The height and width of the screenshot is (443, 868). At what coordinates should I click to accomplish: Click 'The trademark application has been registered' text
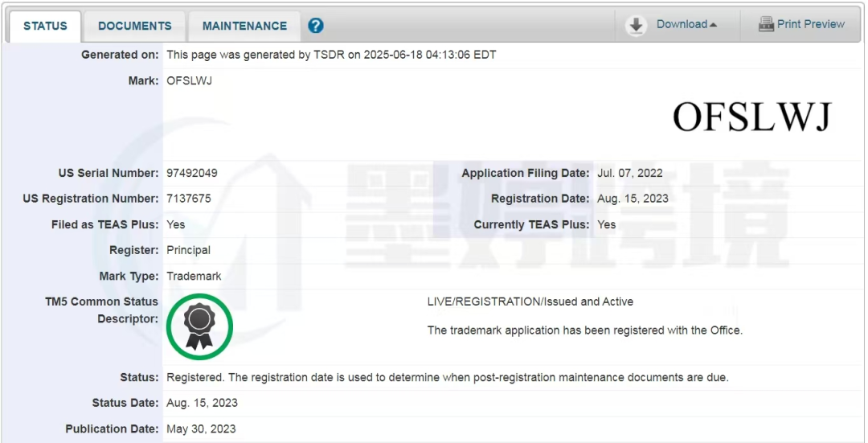(x=584, y=330)
